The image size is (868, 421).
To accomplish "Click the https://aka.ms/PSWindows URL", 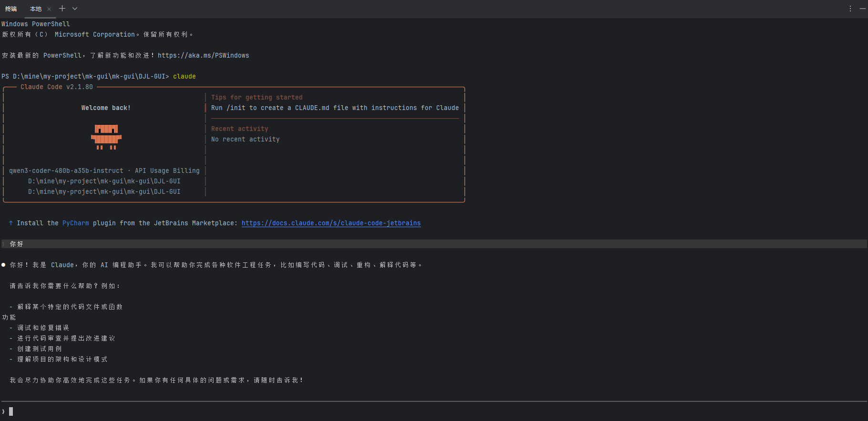I will 203,55.
